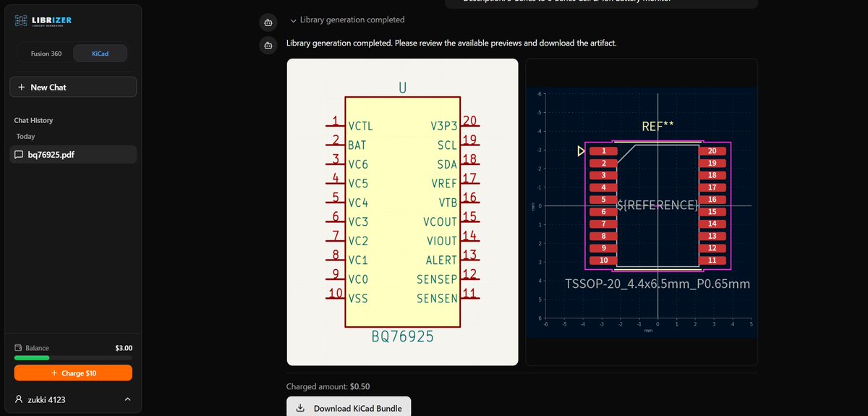This screenshot has height=416, width=868.
Task: Collapse the Library generation completed section
Action: click(x=347, y=20)
